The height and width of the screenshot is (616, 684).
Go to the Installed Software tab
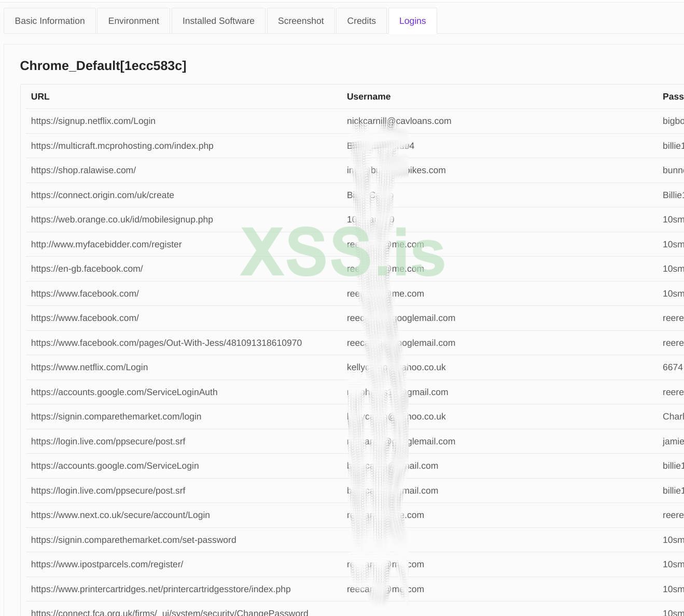218,21
